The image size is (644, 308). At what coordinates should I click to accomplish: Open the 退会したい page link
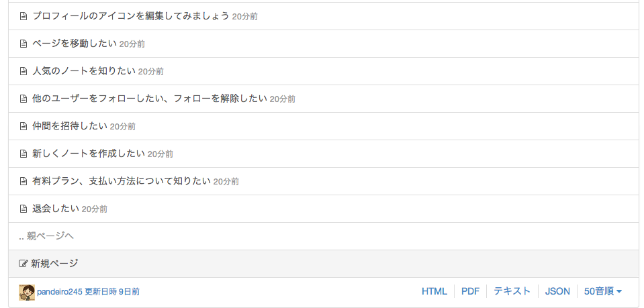pos(56,209)
